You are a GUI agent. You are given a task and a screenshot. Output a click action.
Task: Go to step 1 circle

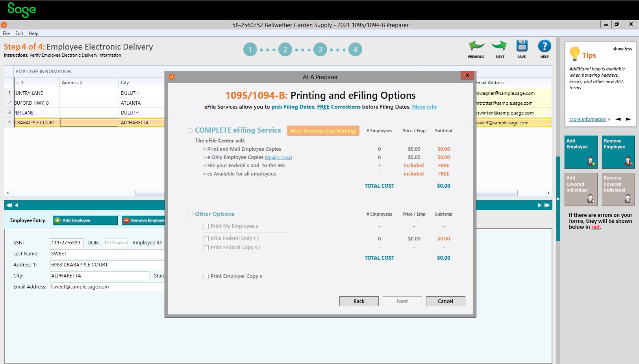click(250, 50)
